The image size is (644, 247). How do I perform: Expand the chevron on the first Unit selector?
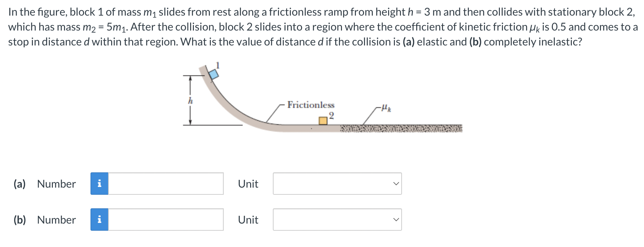pos(396,184)
